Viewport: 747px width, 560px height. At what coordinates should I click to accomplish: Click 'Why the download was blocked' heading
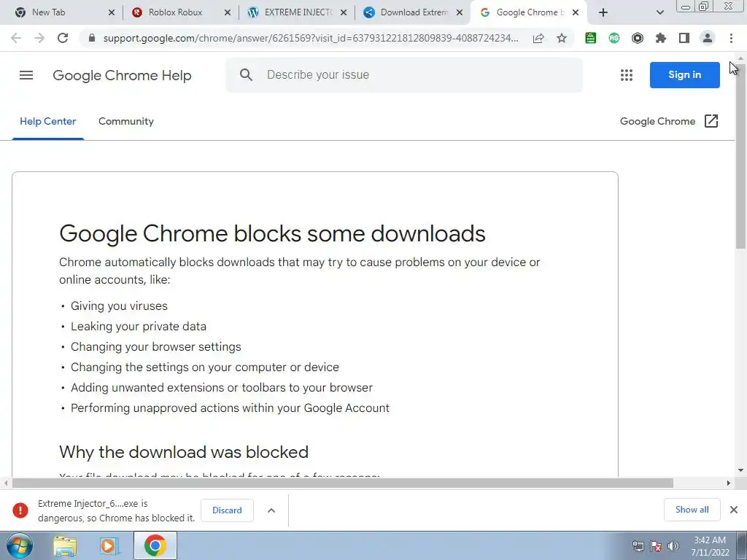coord(184,452)
